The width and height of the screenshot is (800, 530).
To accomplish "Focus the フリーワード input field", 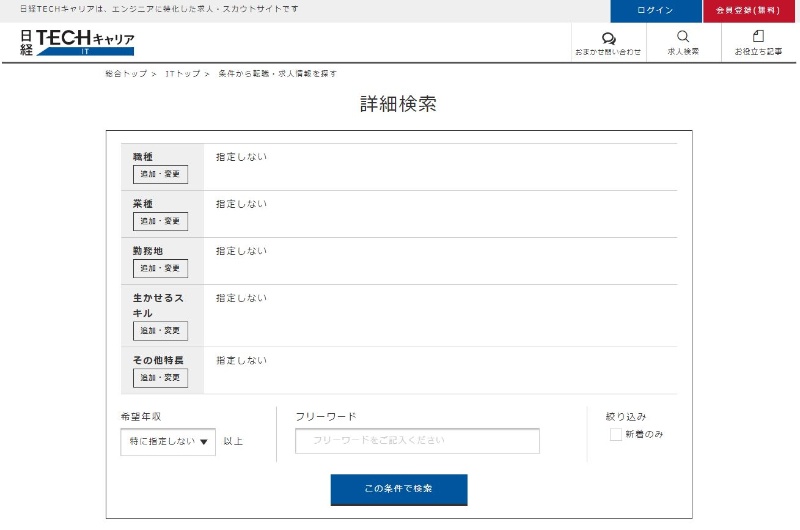I will pyautogui.click(x=417, y=441).
